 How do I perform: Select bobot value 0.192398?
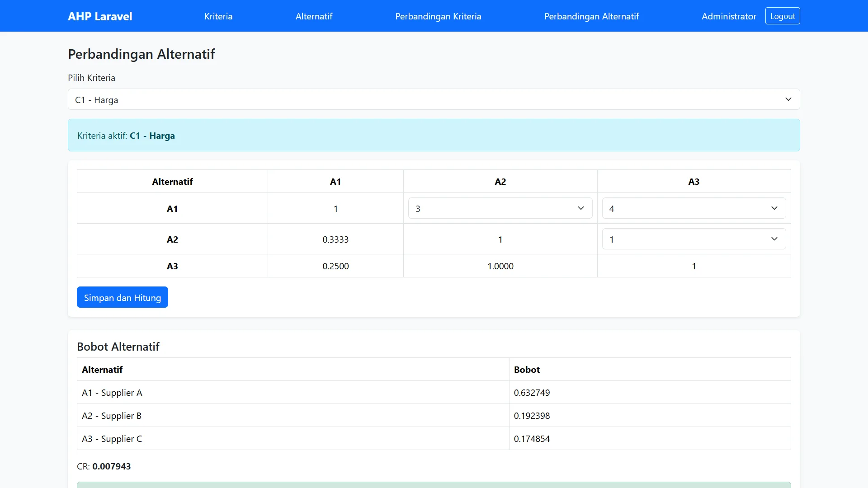(532, 416)
